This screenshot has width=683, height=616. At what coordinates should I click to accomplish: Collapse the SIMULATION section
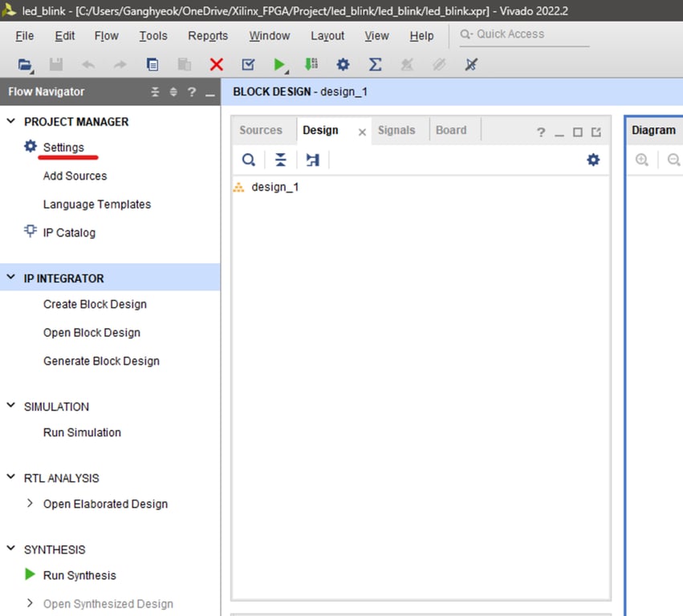[x=10, y=407]
